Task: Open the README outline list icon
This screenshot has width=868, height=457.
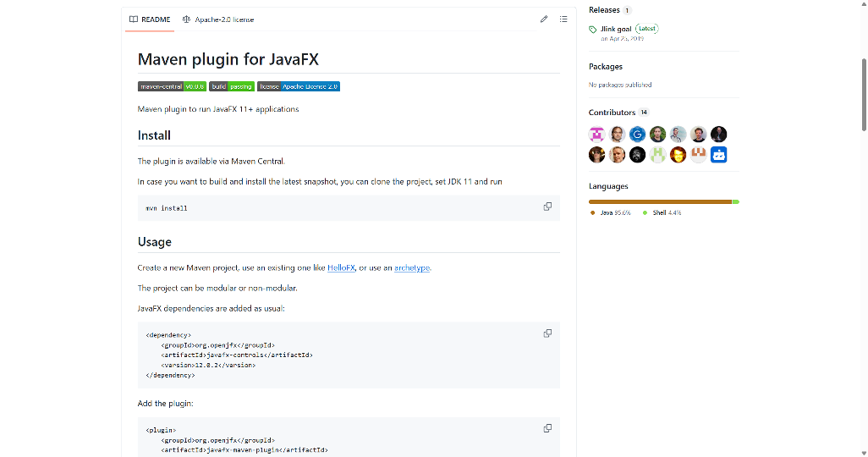Action: (x=563, y=19)
